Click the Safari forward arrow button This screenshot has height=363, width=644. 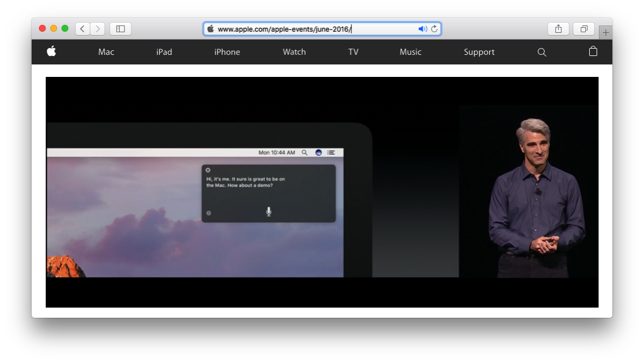(98, 29)
